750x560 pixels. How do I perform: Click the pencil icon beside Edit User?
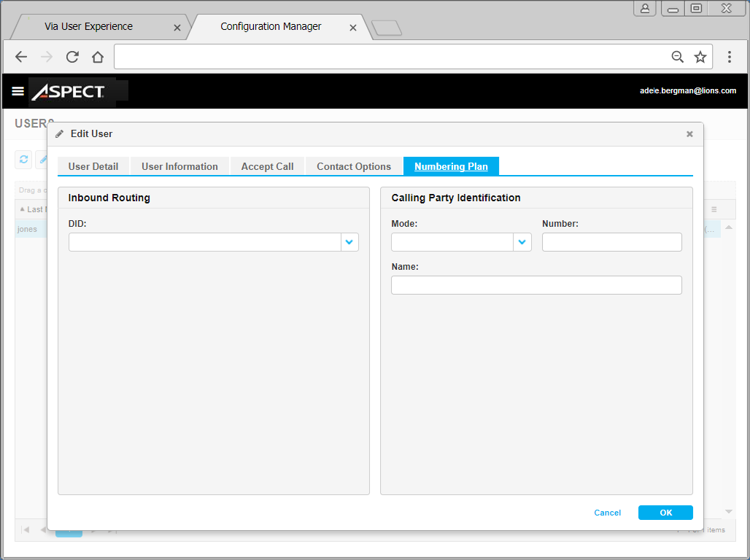click(59, 133)
